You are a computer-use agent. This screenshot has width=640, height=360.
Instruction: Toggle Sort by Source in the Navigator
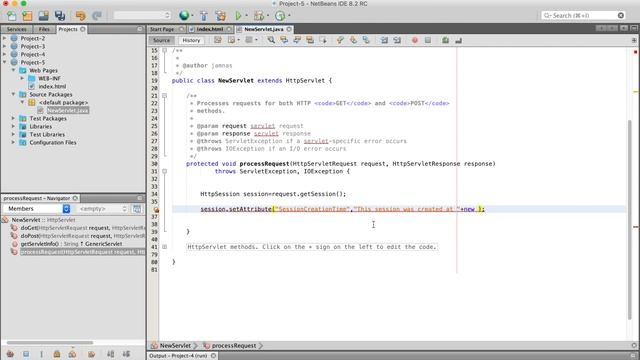coord(127,354)
